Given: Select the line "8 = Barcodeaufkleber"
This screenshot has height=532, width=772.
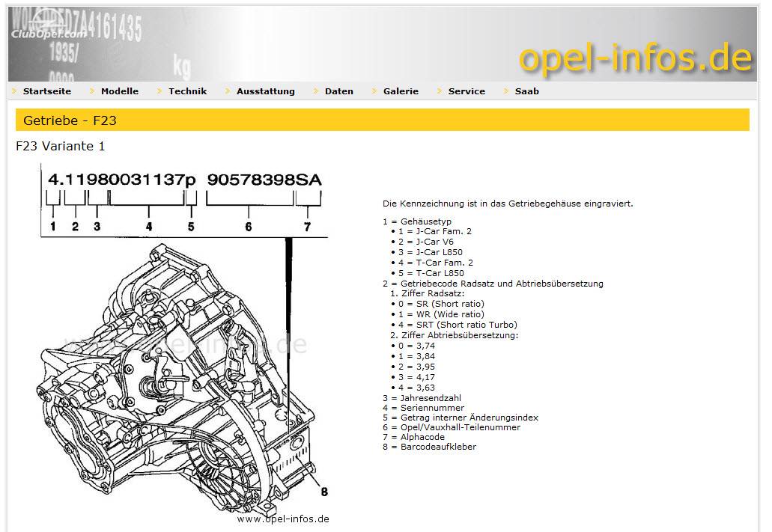Looking at the screenshot, I should tap(429, 447).
